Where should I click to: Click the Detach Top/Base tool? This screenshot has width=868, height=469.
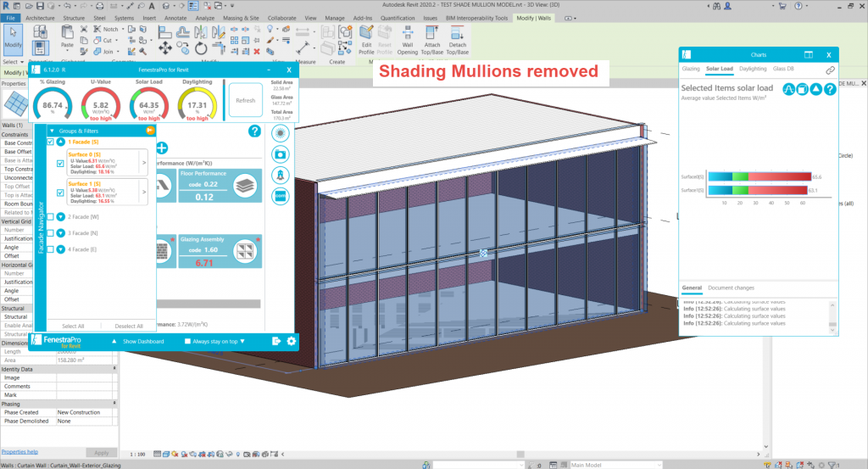pyautogui.click(x=457, y=40)
